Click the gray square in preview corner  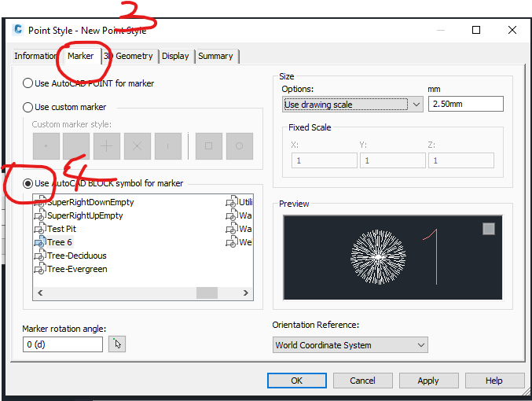(x=489, y=229)
